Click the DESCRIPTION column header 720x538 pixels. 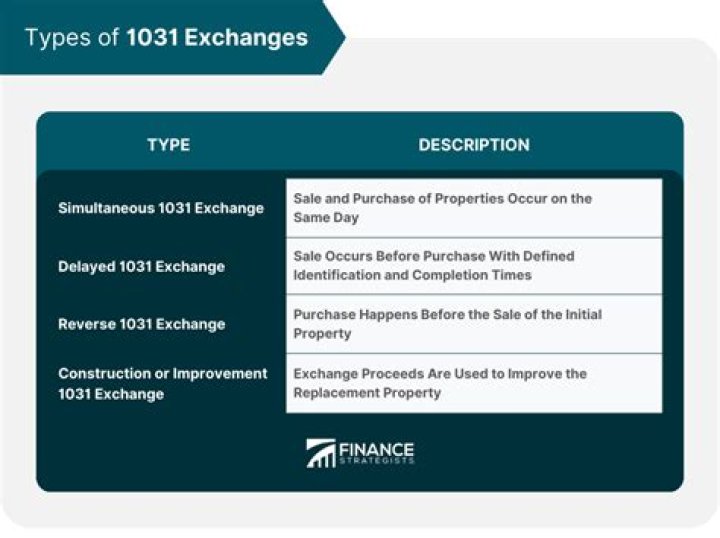click(x=474, y=145)
